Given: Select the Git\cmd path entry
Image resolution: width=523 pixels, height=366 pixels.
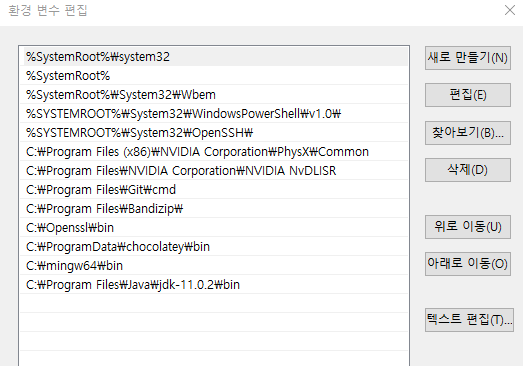Looking at the screenshot, I should click(214, 190).
